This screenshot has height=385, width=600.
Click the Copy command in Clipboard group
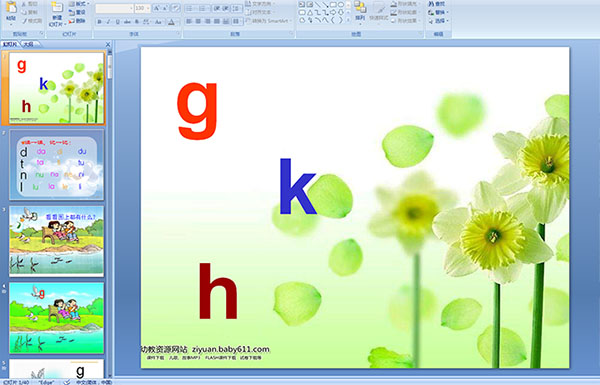point(29,12)
